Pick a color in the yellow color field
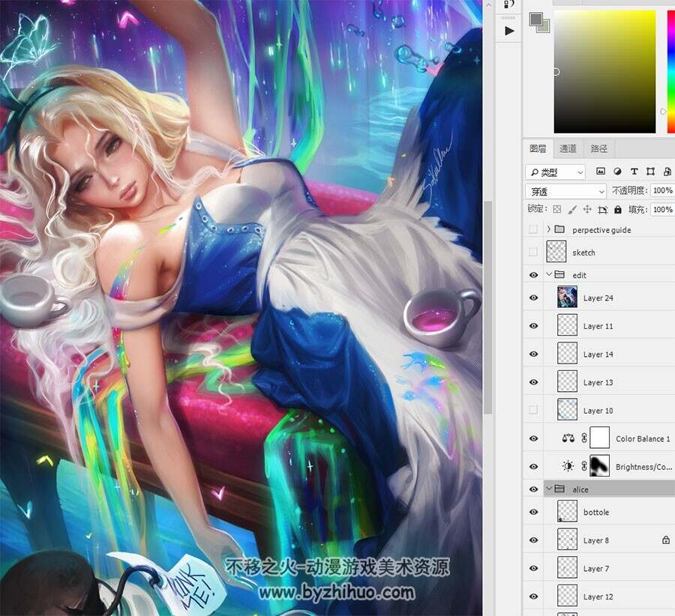 604,71
